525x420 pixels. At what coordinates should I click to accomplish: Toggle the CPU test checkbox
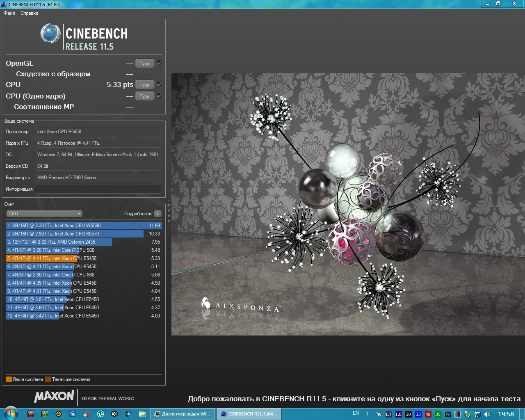tap(159, 84)
